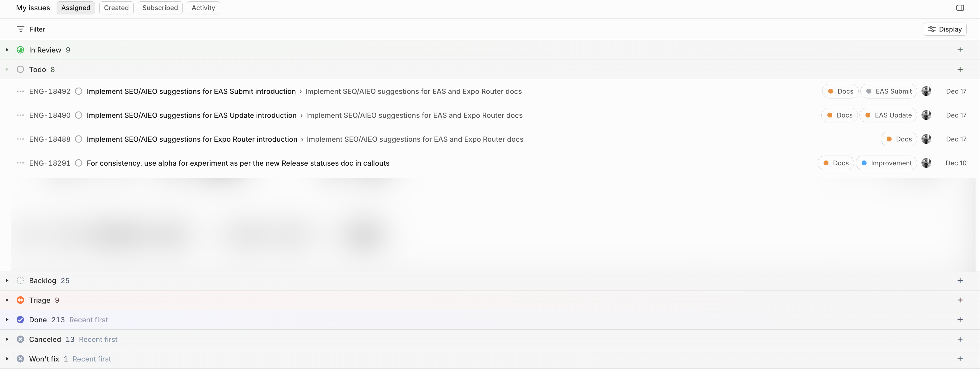Add new issue in Todo group
Screen dimensions: 980x371
960,70
